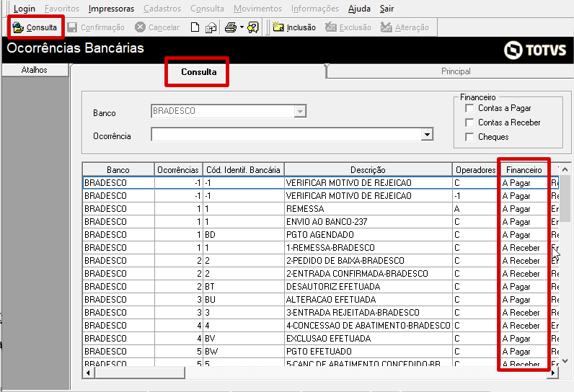Select the 2-ENTRADA CONFIRMADA-BRADESCO cell
Viewport: 574px width, 392px height.
(x=368, y=274)
